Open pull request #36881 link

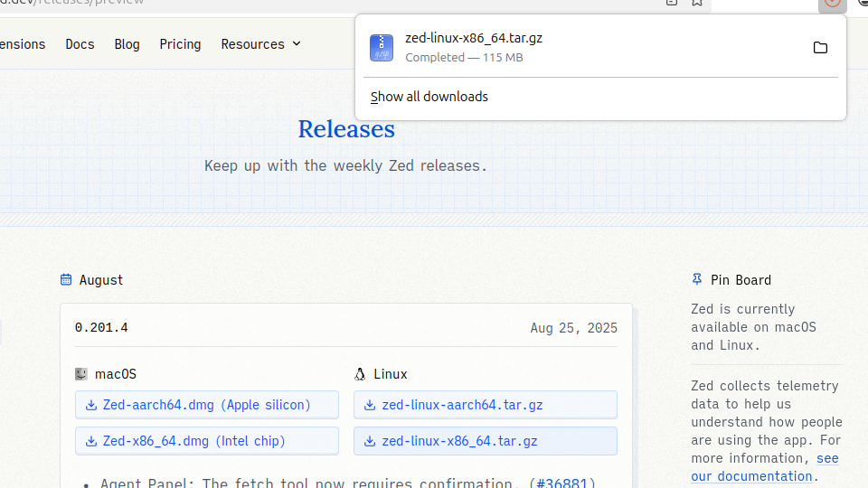tap(561, 483)
